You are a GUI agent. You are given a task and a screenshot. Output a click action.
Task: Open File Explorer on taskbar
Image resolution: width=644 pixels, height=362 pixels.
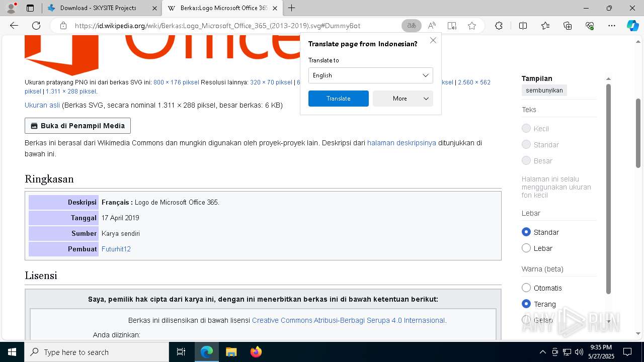[x=231, y=352]
